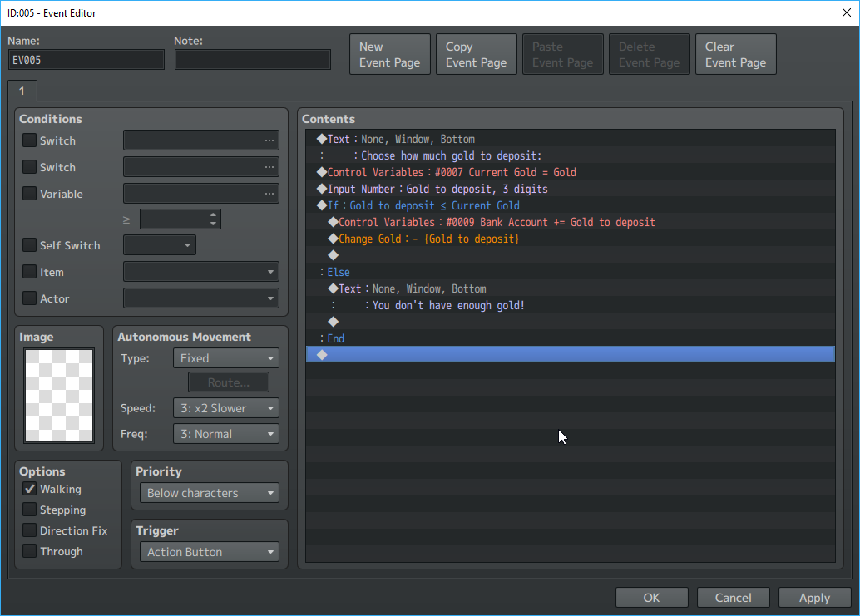Enable the second Switch condition checkbox

pyautogui.click(x=30, y=166)
